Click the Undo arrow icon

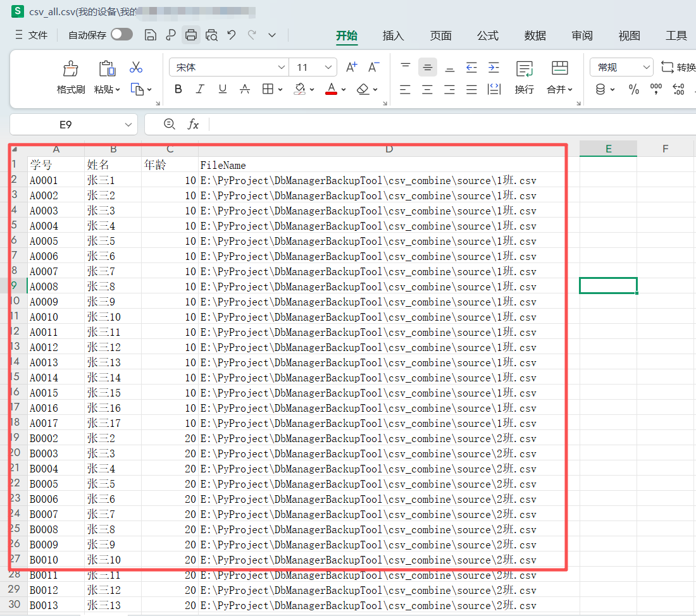231,35
